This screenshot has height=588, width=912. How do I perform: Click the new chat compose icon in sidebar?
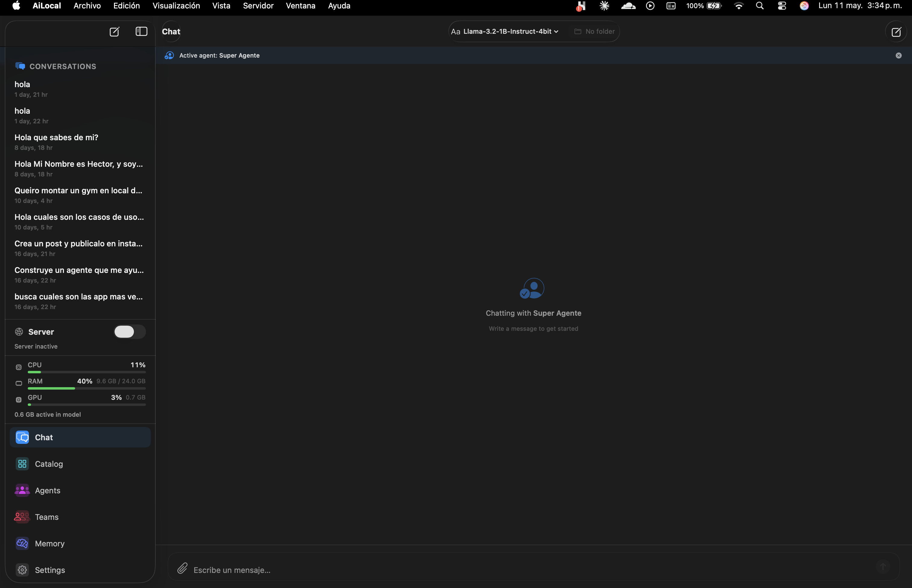pyautogui.click(x=114, y=32)
